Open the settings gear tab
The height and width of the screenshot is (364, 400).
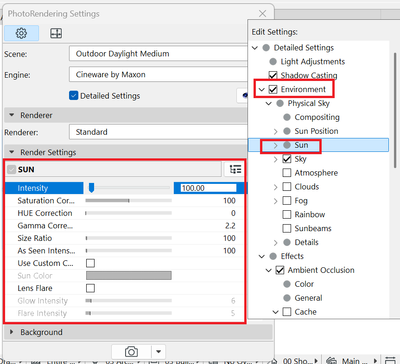coord(21,33)
